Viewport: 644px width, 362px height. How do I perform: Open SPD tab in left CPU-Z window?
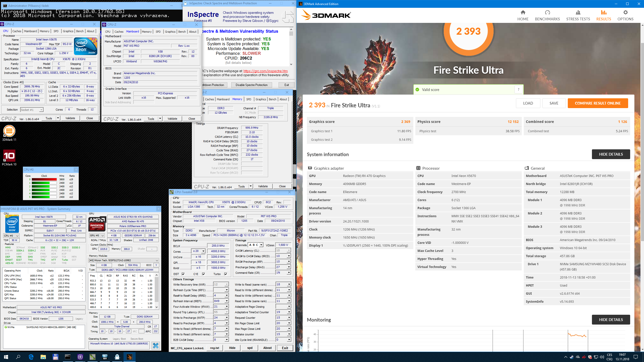[56, 31]
